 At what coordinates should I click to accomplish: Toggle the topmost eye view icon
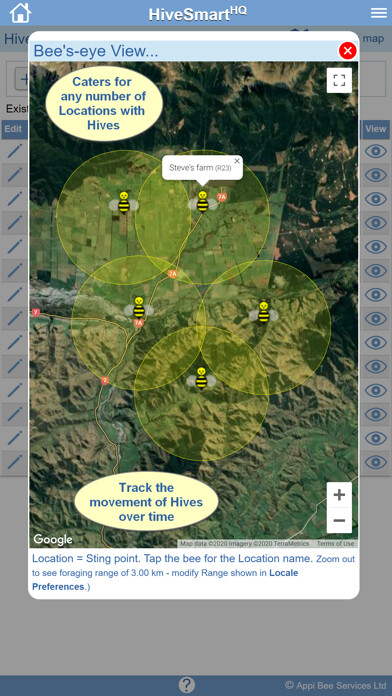(x=376, y=151)
